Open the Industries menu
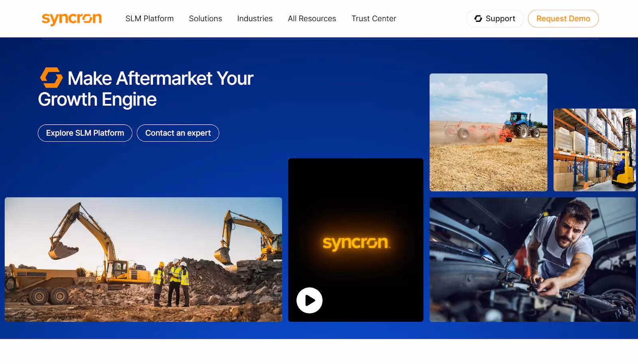The image size is (638, 364). (x=255, y=19)
